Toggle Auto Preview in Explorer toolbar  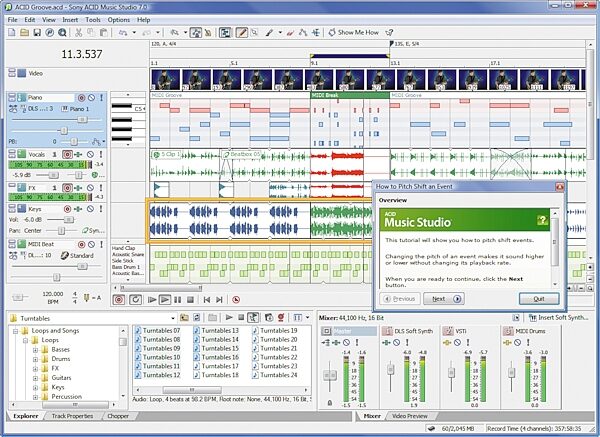click(x=253, y=318)
